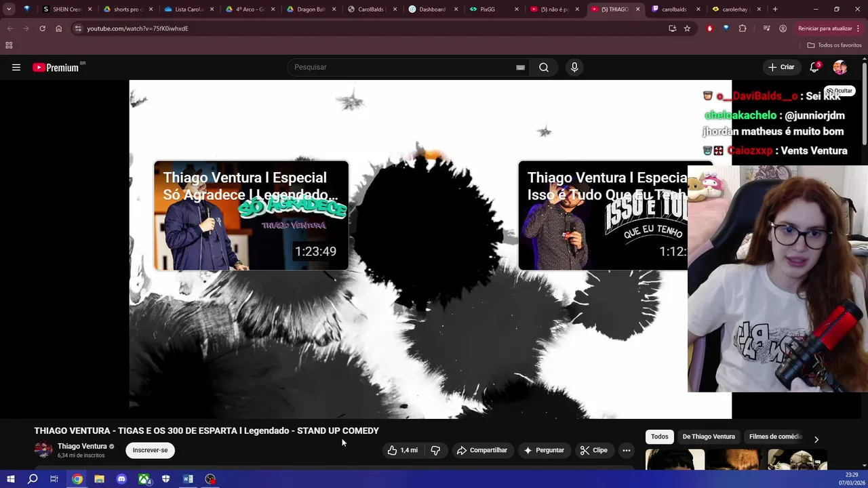Click the video title text
Image resolution: width=868 pixels, height=488 pixels.
point(206,430)
